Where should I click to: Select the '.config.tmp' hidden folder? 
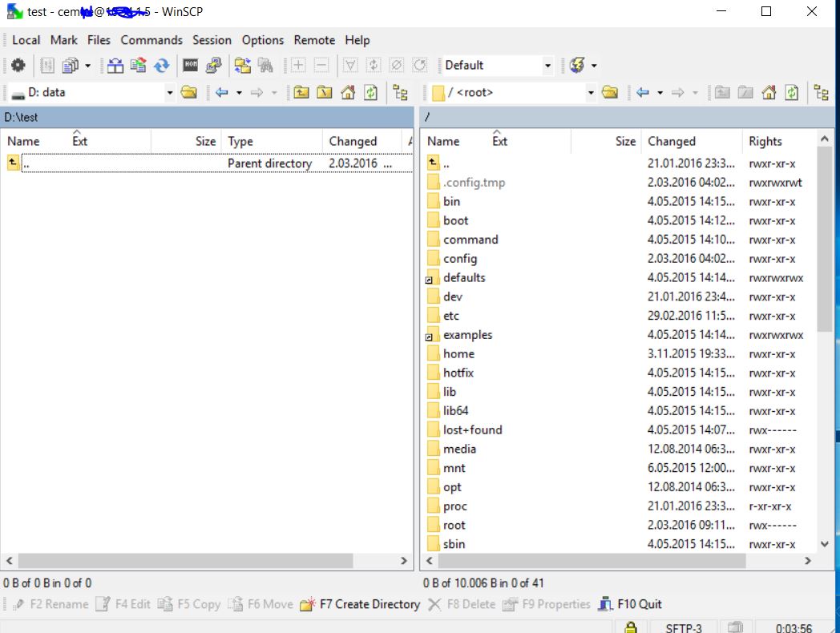pos(475,183)
